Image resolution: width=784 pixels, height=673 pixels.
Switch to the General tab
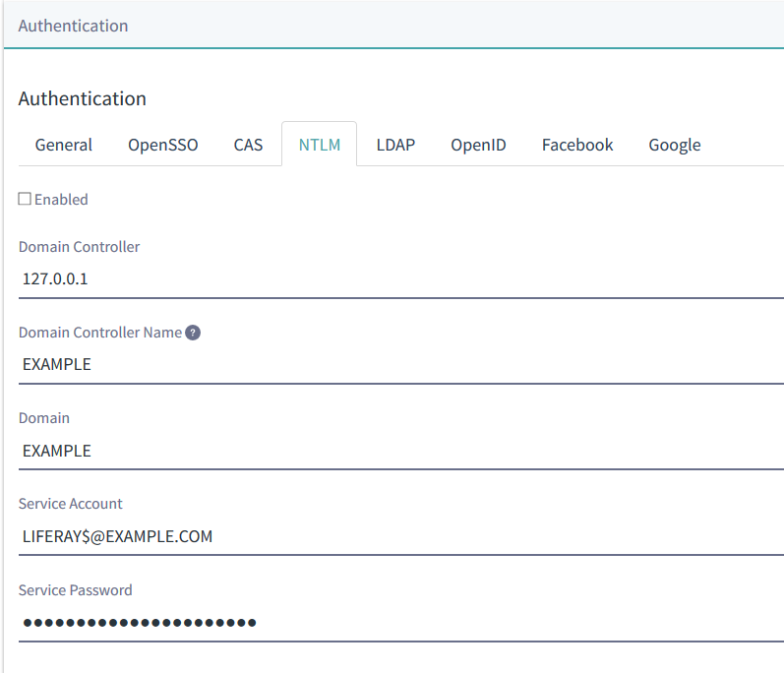pos(64,145)
